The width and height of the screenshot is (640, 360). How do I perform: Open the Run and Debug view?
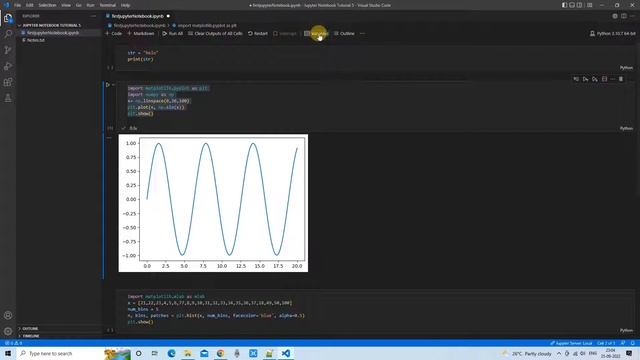click(8, 66)
